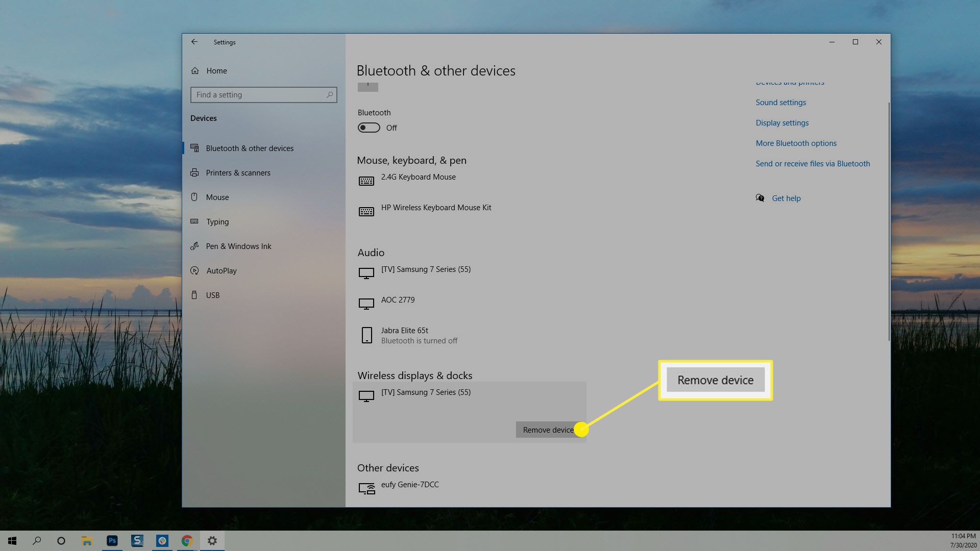The width and height of the screenshot is (980, 551).
Task: Click Get help for Bluetooth settings
Action: click(786, 198)
